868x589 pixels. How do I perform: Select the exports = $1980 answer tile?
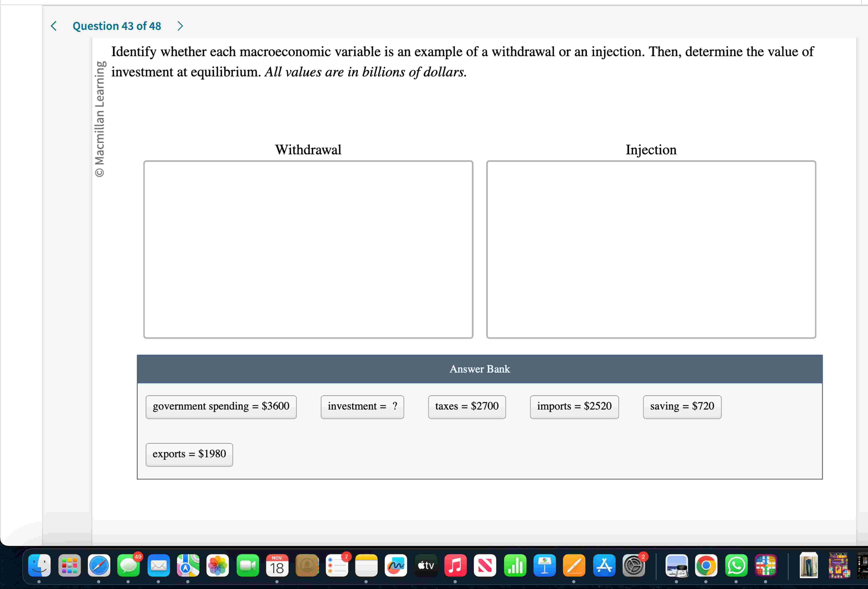coord(189,454)
